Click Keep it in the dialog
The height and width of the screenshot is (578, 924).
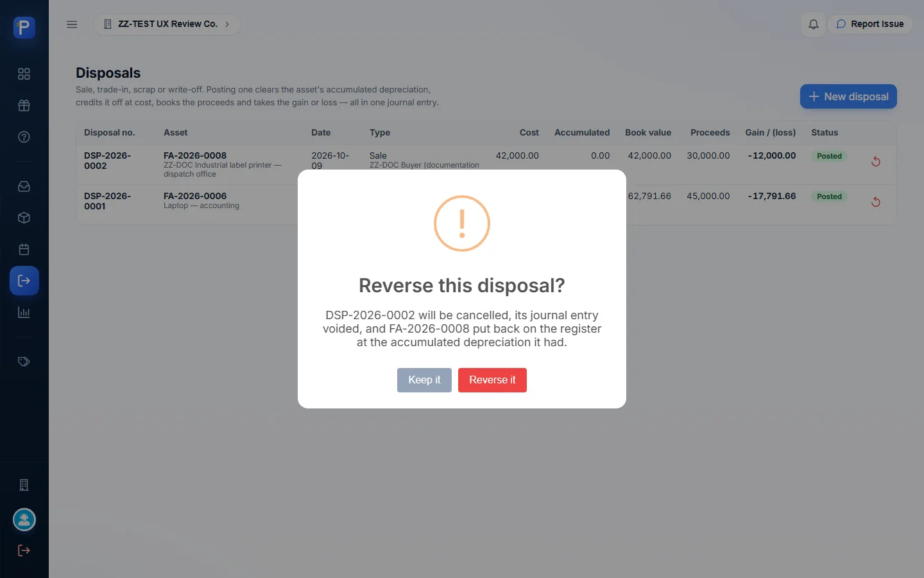(x=424, y=380)
